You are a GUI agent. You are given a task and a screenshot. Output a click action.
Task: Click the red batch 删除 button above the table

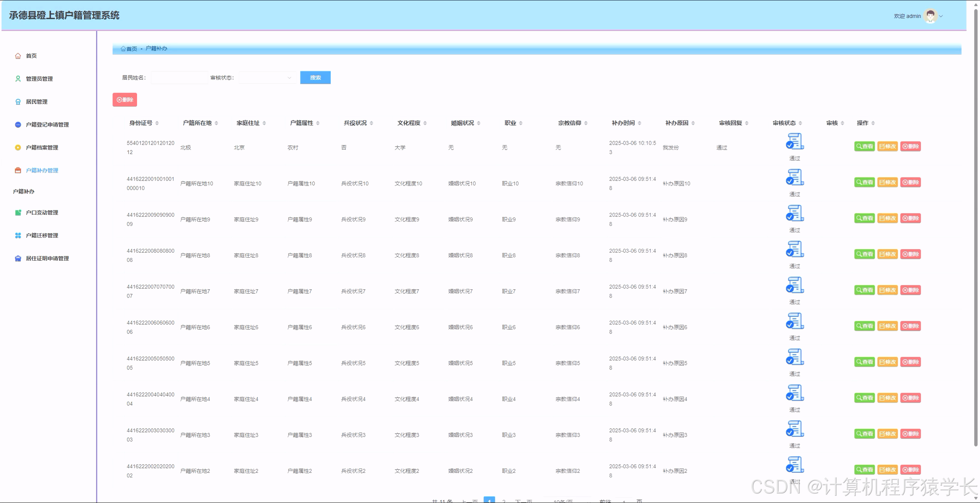point(125,100)
